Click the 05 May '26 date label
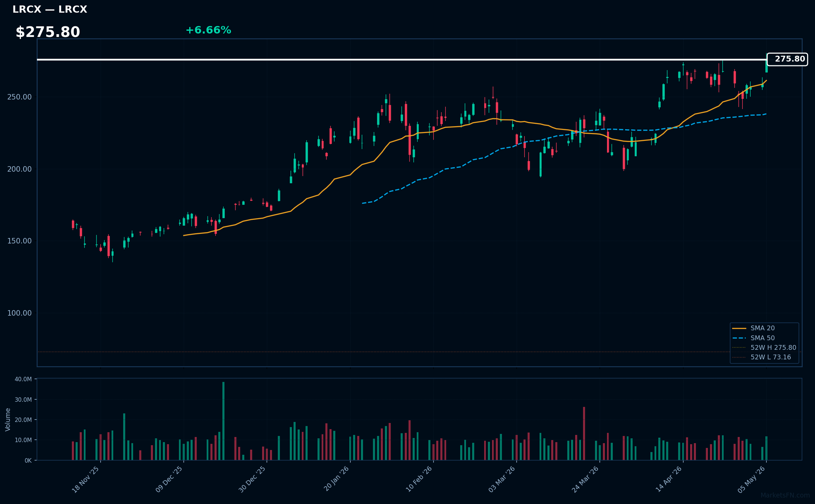 pos(752,479)
